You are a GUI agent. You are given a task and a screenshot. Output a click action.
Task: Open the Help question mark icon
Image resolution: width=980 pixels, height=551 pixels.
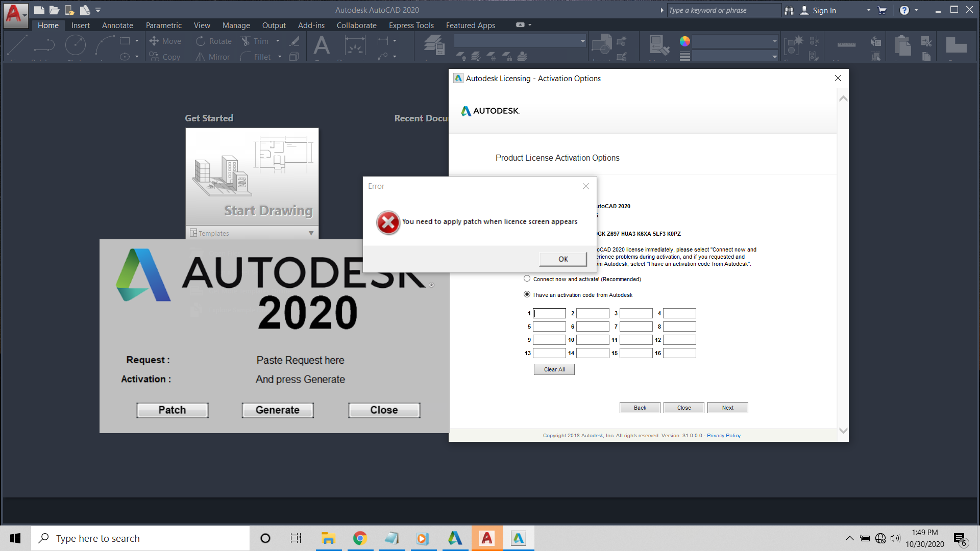pos(904,10)
